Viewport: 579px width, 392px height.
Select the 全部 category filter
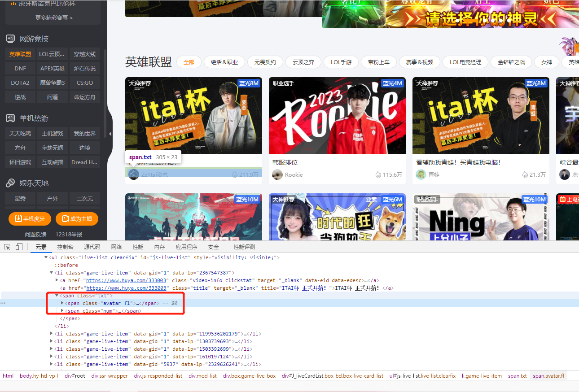point(189,62)
